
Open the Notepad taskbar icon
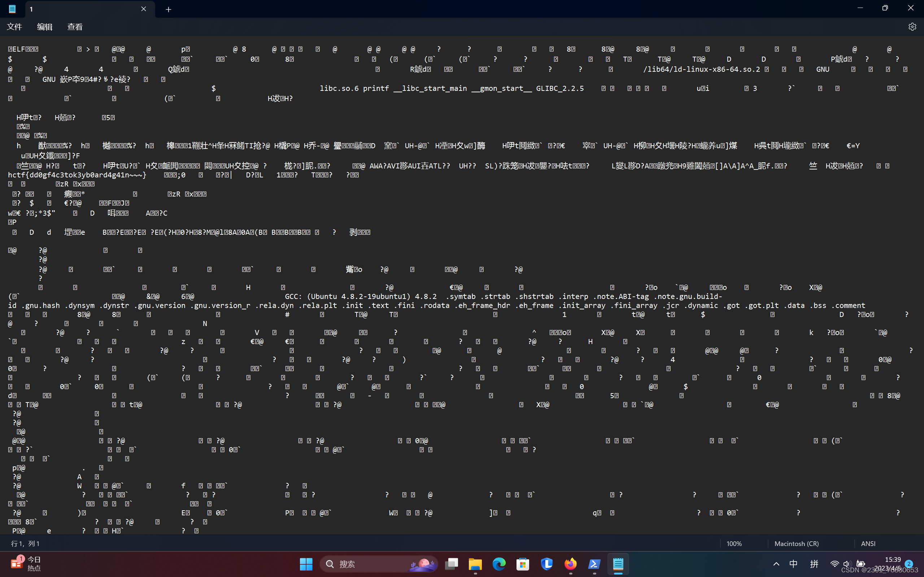(x=618, y=564)
